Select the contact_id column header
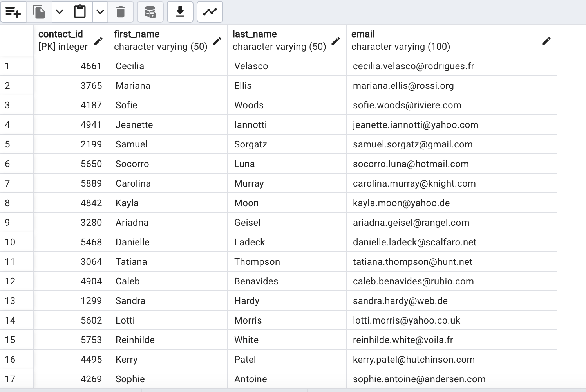 click(x=71, y=40)
